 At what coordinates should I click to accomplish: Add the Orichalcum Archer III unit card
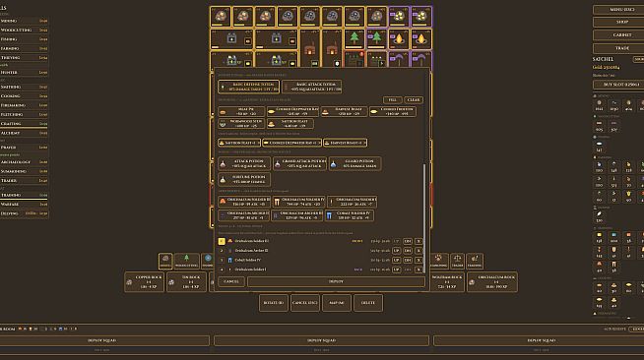click(x=297, y=215)
